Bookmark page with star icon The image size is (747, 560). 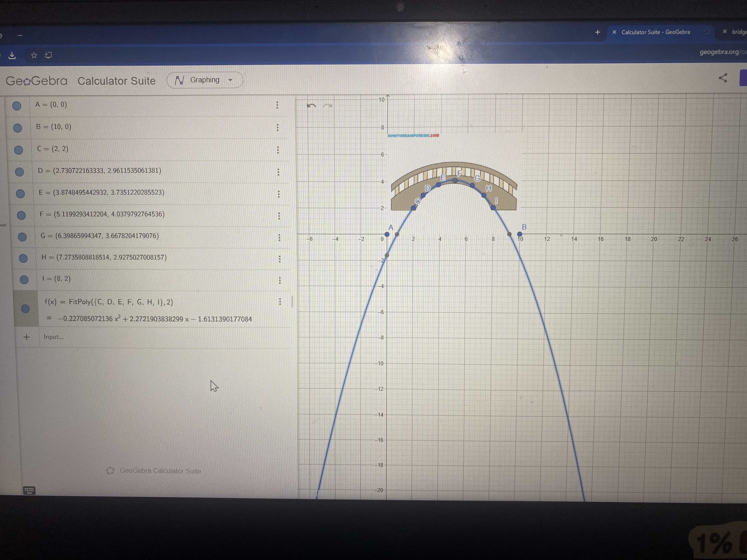pyautogui.click(x=34, y=55)
